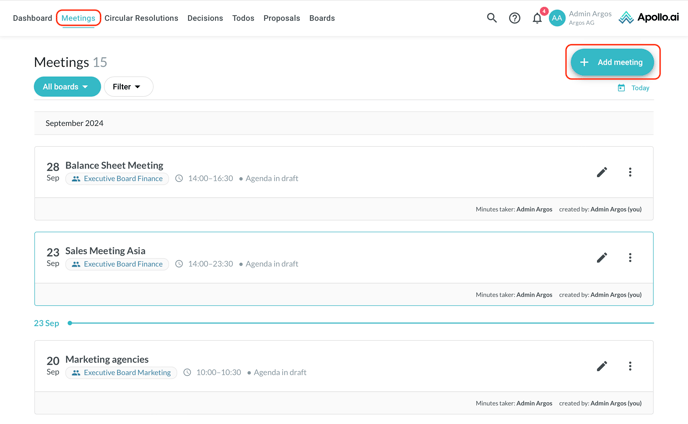Click the help question mark icon
This screenshot has width=688, height=424.
click(x=514, y=18)
